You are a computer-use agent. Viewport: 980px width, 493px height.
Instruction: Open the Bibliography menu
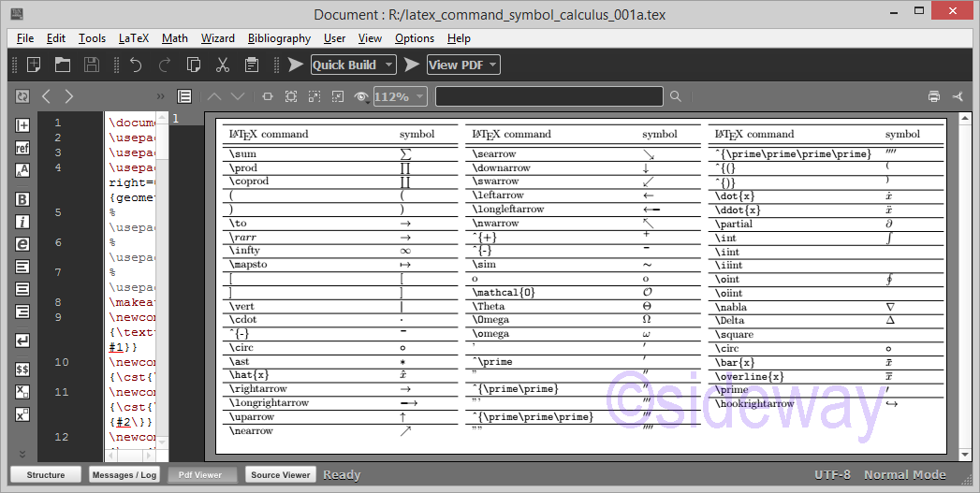coord(279,38)
